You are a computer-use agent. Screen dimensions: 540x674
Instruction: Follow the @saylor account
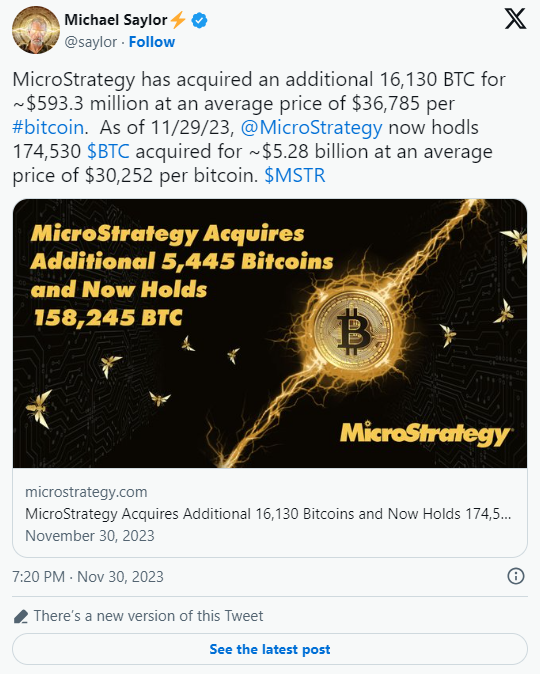[152, 42]
